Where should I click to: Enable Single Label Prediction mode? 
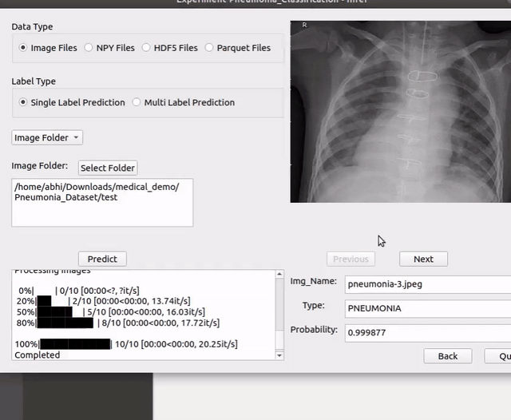pyautogui.click(x=23, y=102)
